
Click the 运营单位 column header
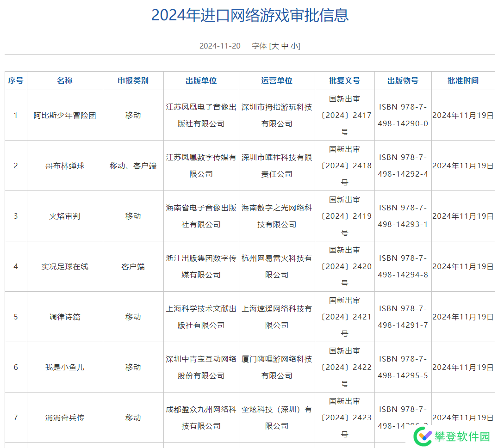point(277,80)
